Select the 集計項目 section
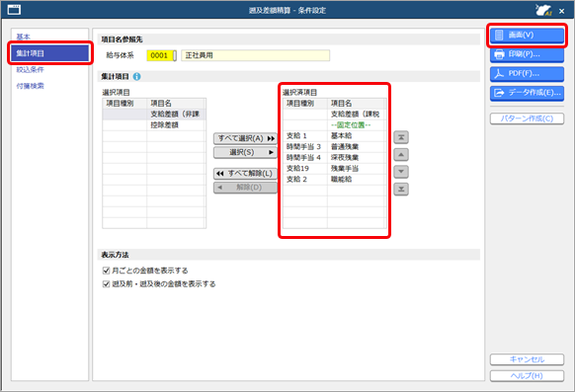 [49, 53]
